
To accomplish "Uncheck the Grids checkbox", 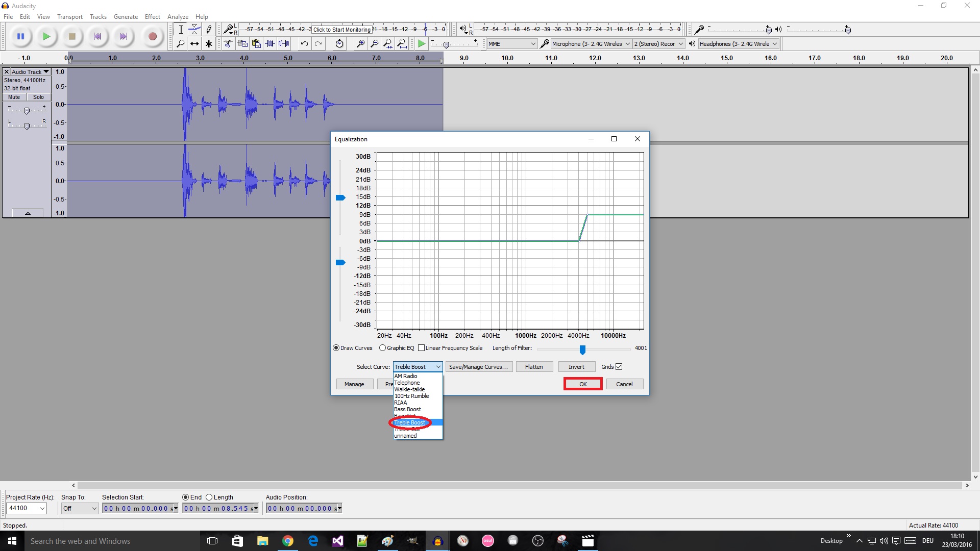I will coord(619,366).
